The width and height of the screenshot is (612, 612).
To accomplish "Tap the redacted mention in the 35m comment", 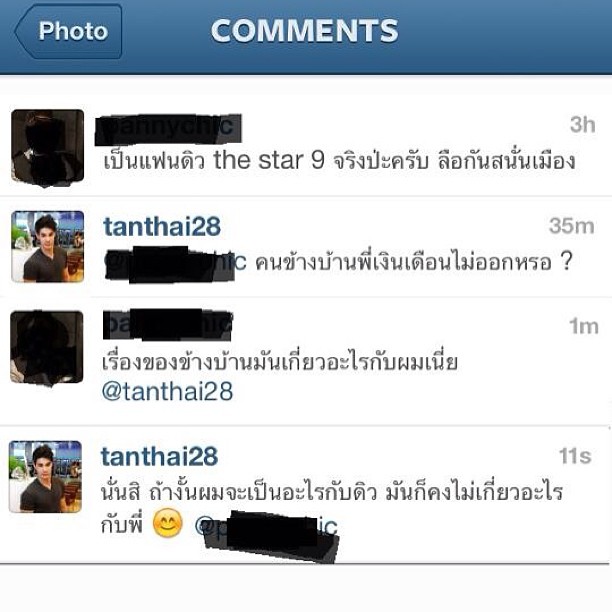I will [175, 263].
